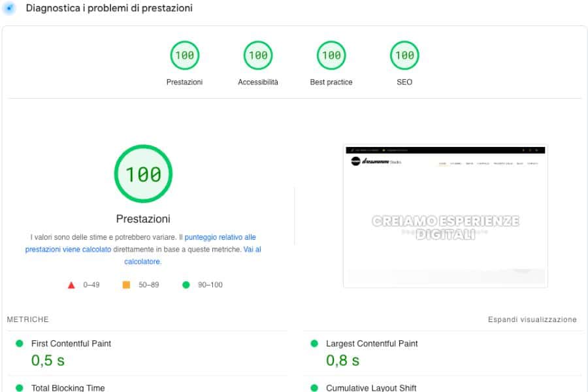The image size is (588, 392).
Task: Click the green dot beside First Contentful Paint
Action: coord(20,343)
